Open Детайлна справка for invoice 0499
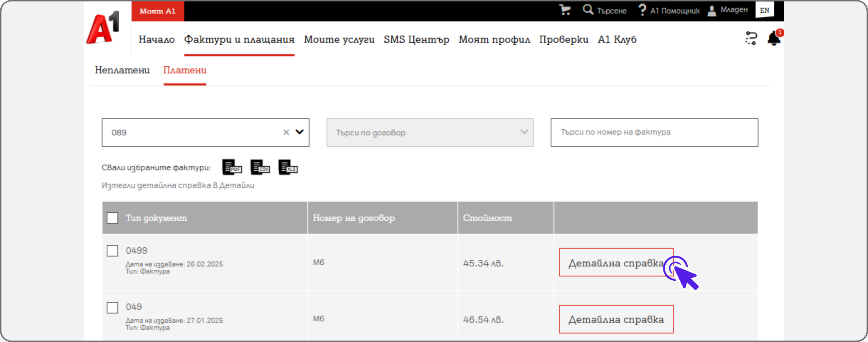Viewport: 868px width, 342px height. [616, 262]
